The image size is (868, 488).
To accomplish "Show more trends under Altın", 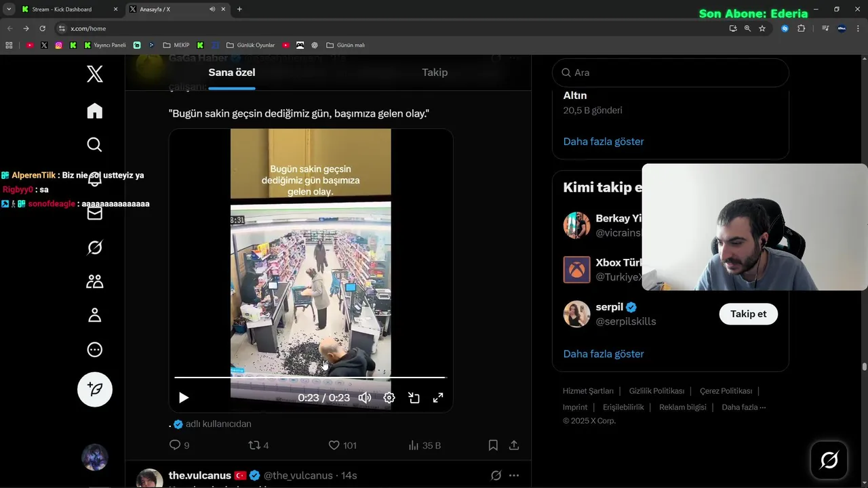I will coord(604,142).
